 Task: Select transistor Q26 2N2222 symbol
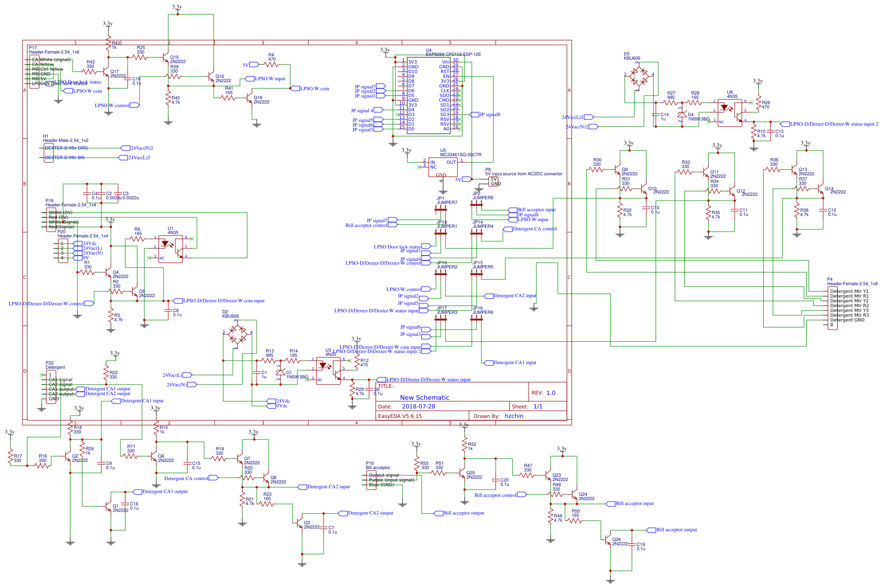(x=607, y=541)
